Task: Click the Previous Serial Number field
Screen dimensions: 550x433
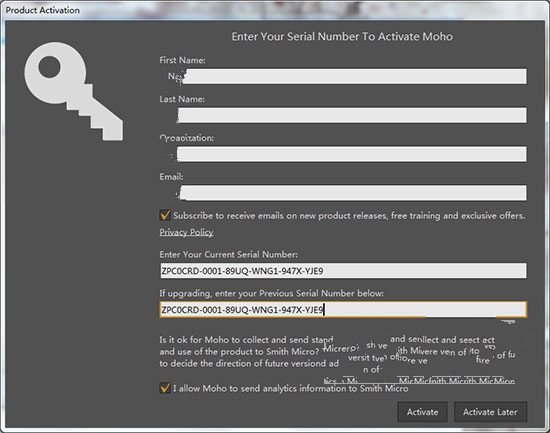Action: pyautogui.click(x=343, y=309)
